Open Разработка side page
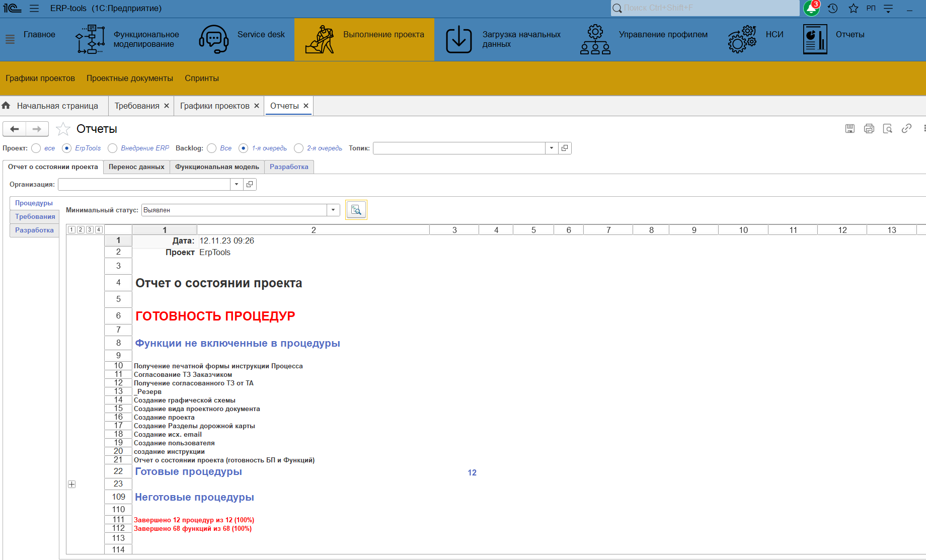The image size is (926, 560). click(x=34, y=230)
